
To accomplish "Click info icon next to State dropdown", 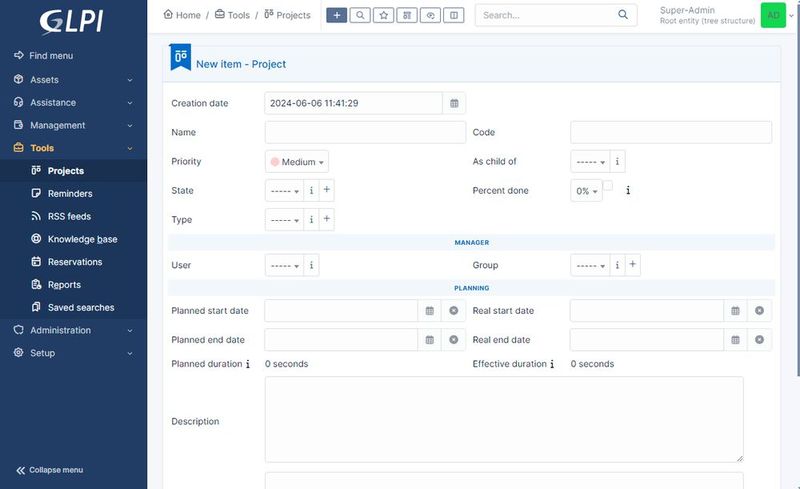I will point(311,190).
